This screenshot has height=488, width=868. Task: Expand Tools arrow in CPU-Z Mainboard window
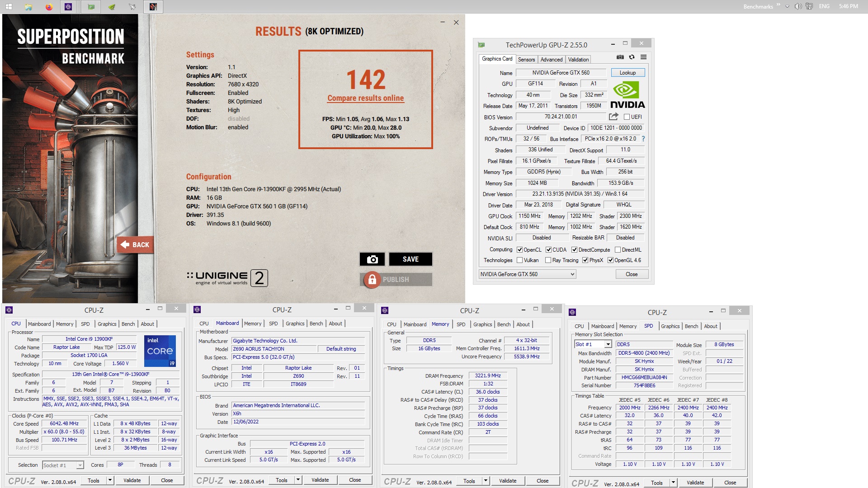pos(298,480)
